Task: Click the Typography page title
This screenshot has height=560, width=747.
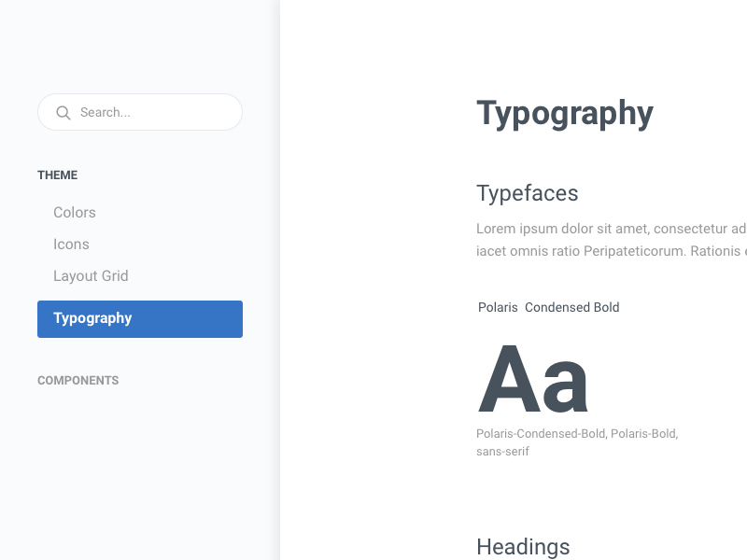Action: (564, 113)
